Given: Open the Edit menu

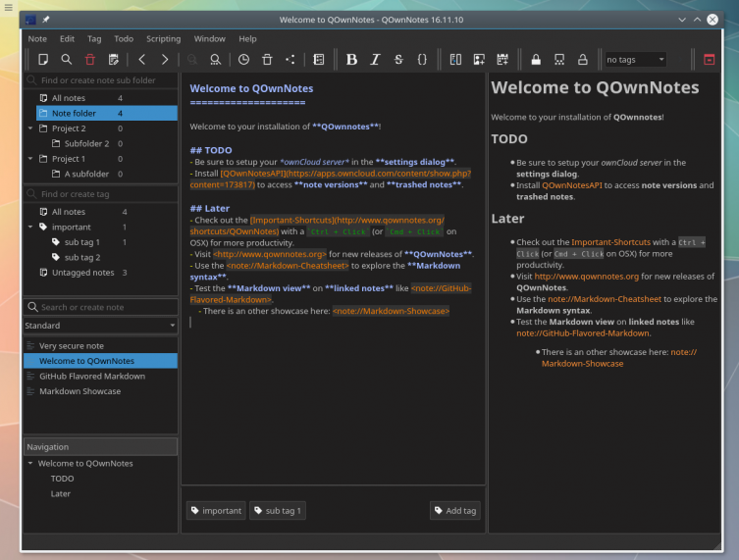Looking at the screenshot, I should [x=67, y=38].
